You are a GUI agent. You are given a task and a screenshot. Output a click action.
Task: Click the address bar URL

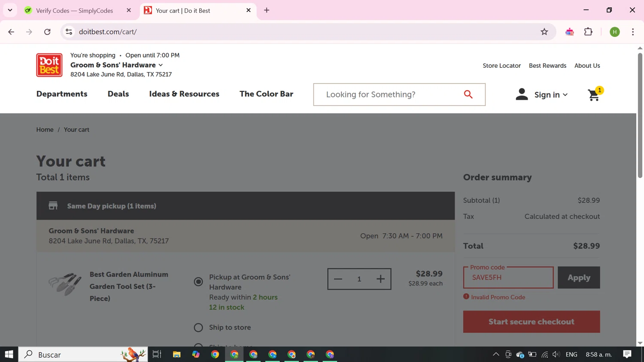(x=108, y=32)
